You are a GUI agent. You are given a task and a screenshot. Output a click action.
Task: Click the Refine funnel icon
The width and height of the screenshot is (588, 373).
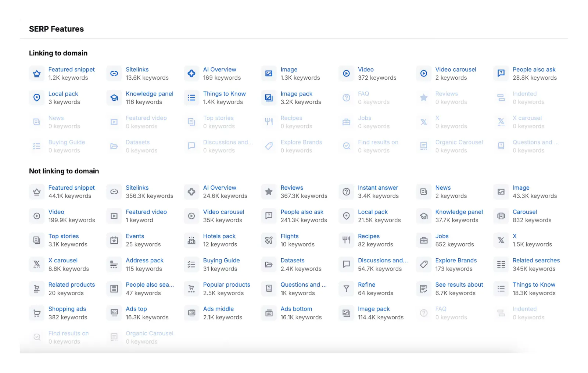(346, 289)
